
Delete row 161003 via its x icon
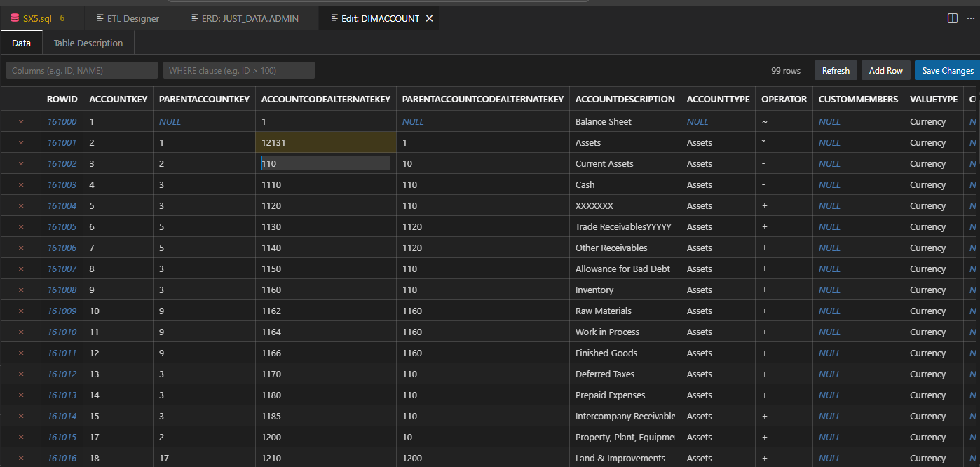21,184
